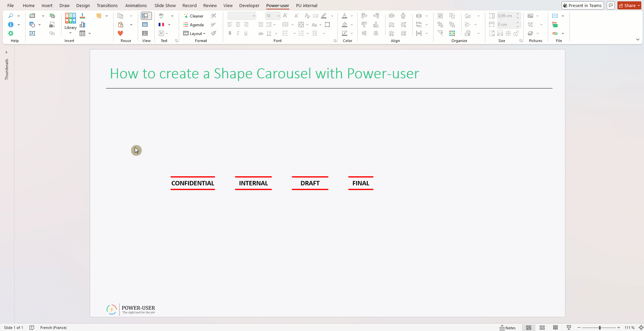
Task: Click the eraser icon in Pictures group
Action: click(530, 33)
